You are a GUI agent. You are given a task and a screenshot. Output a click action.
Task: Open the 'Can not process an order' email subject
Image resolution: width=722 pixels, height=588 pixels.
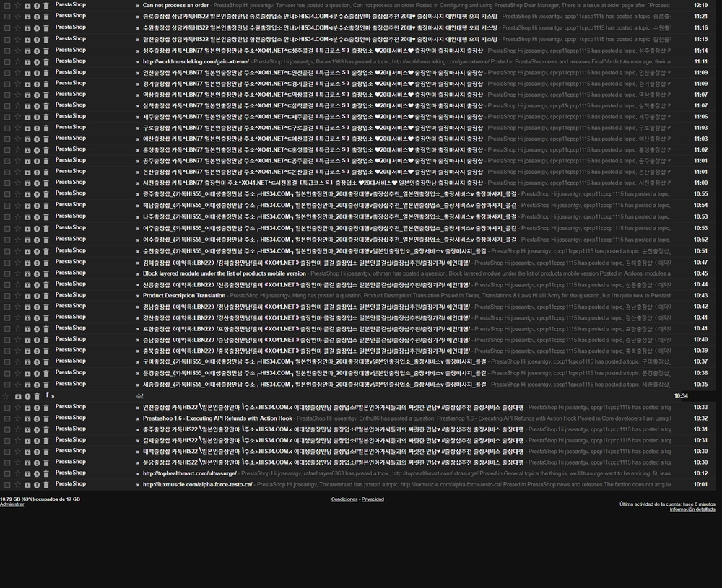point(175,6)
